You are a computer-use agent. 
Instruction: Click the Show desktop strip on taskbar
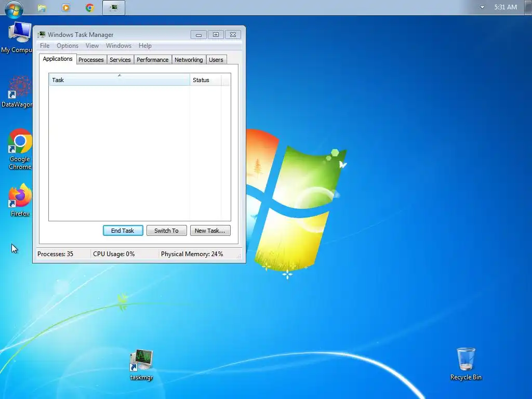(528, 7)
